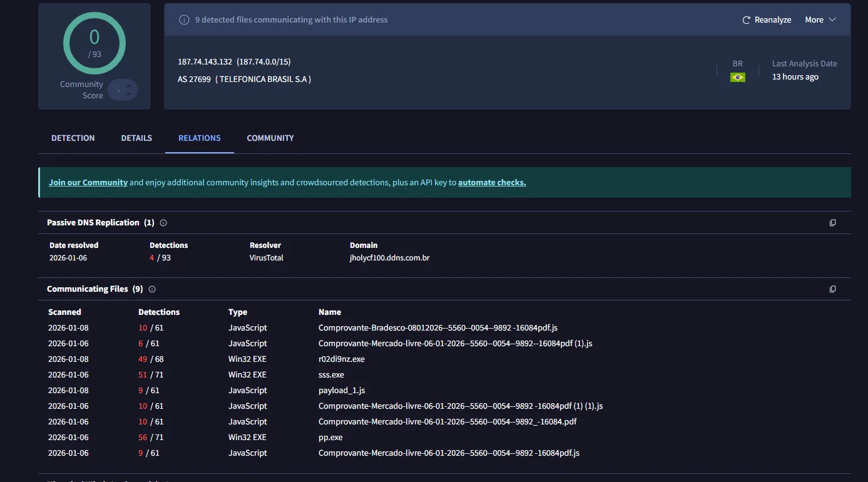Follow the automate checks link

tap(492, 183)
